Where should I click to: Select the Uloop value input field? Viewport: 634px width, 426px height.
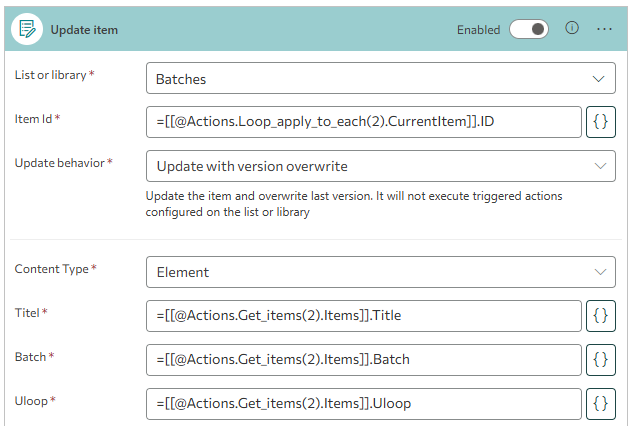click(363, 403)
